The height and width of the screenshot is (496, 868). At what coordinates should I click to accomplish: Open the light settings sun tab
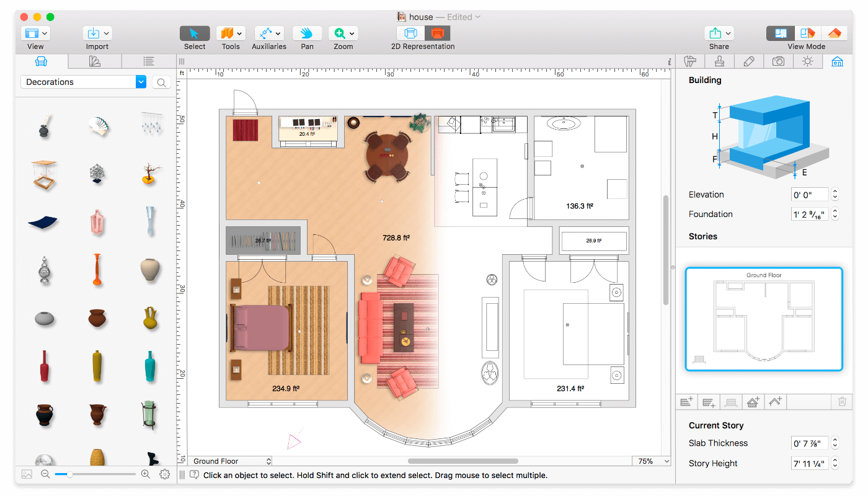pyautogui.click(x=807, y=61)
